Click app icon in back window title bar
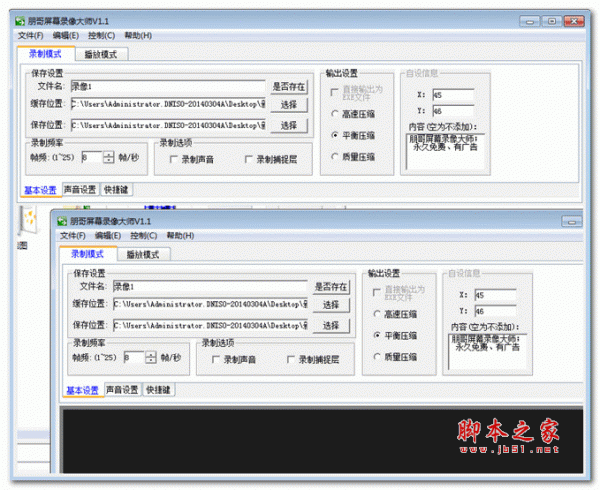Screen dimensions: 600x490 pos(20,21)
